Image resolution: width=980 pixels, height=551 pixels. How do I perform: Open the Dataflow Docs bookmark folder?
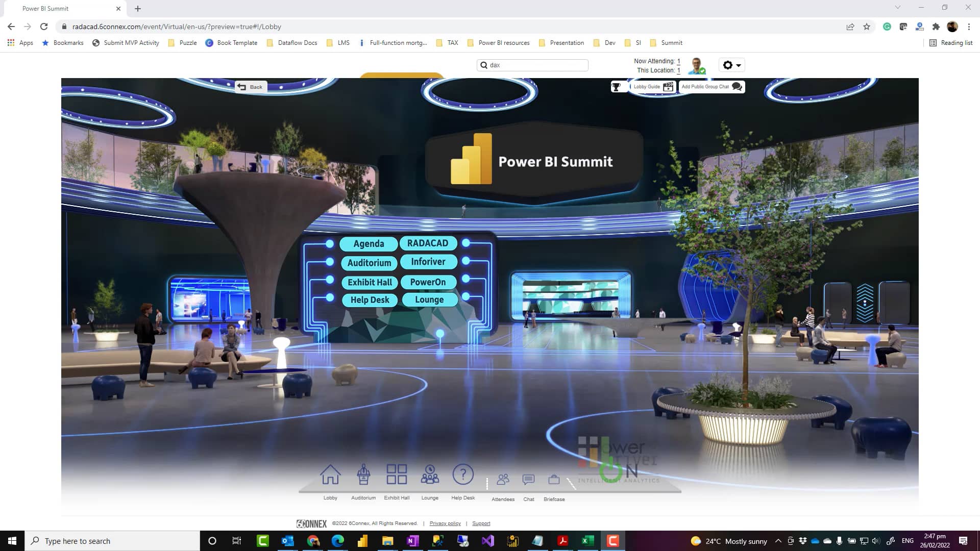(292, 43)
